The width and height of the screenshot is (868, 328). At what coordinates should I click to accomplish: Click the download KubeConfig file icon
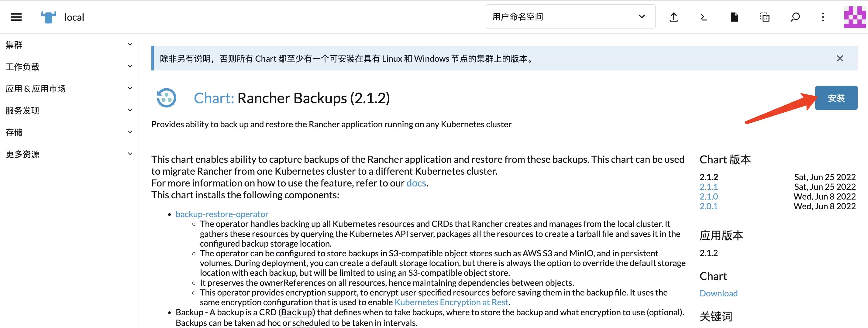pyautogui.click(x=734, y=17)
